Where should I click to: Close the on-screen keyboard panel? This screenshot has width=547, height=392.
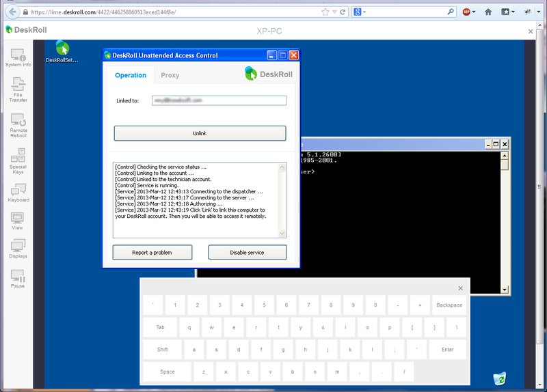click(460, 288)
